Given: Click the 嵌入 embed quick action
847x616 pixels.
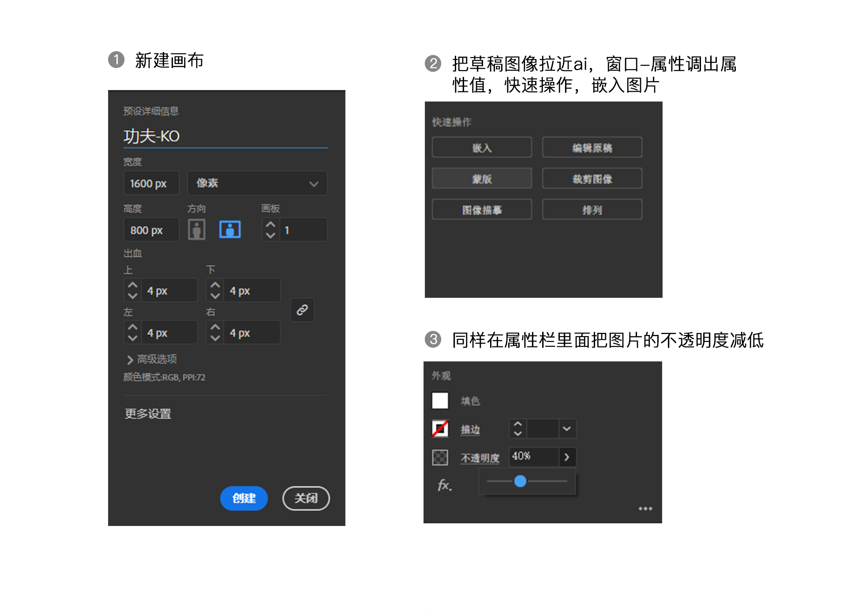Looking at the screenshot, I should point(482,148).
